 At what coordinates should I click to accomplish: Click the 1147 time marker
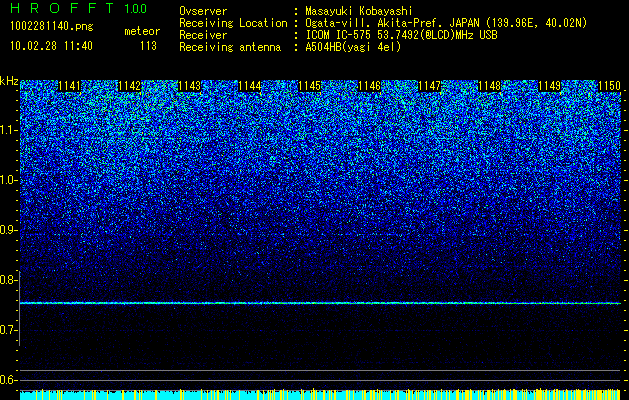point(430,86)
